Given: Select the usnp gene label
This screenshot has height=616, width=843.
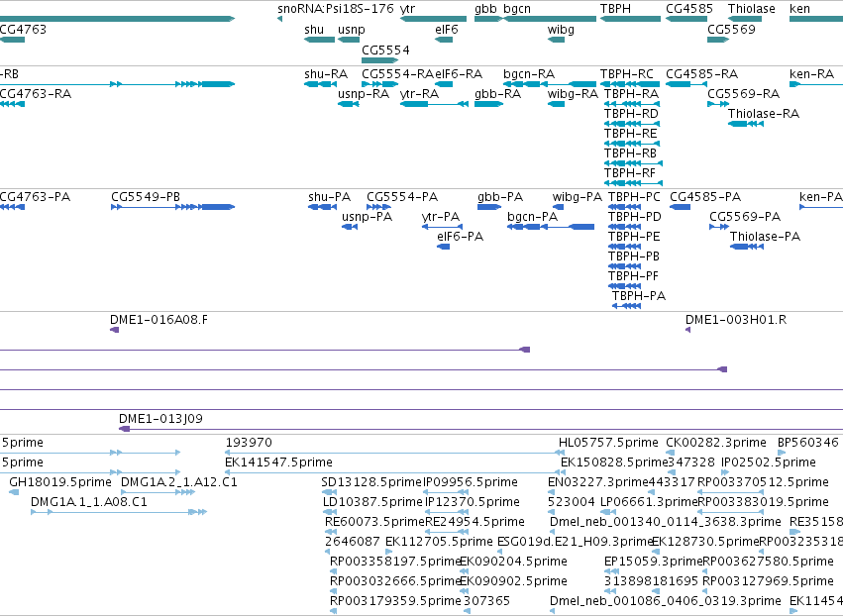Looking at the screenshot, I should 352,29.
